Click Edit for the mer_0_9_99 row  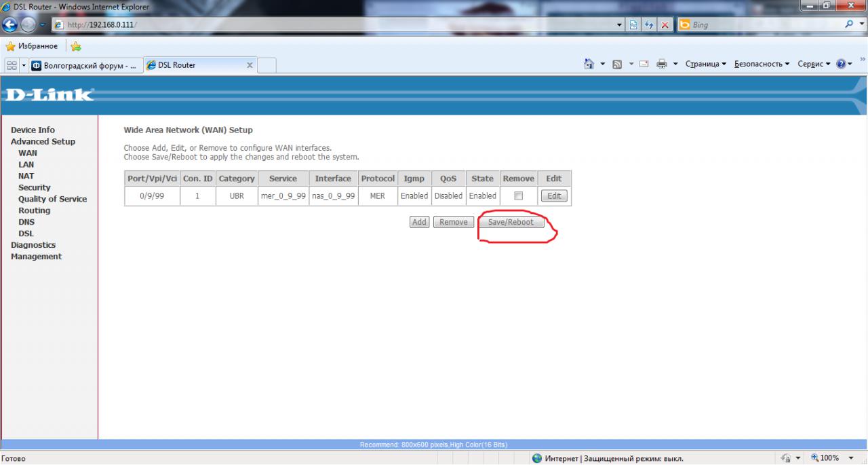tap(554, 196)
